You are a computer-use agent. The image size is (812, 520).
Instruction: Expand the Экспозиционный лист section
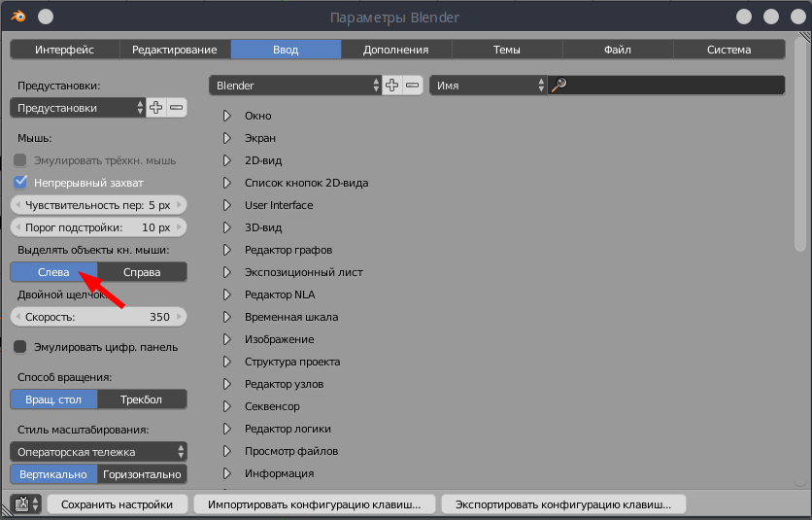point(227,272)
